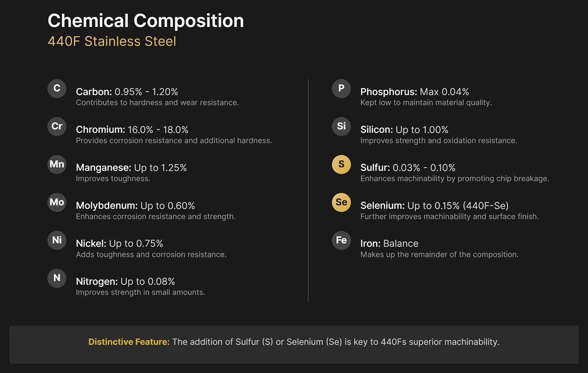The width and height of the screenshot is (588, 373).
Task: Click the 'Distinctive Feature:' gold label
Action: (129, 342)
